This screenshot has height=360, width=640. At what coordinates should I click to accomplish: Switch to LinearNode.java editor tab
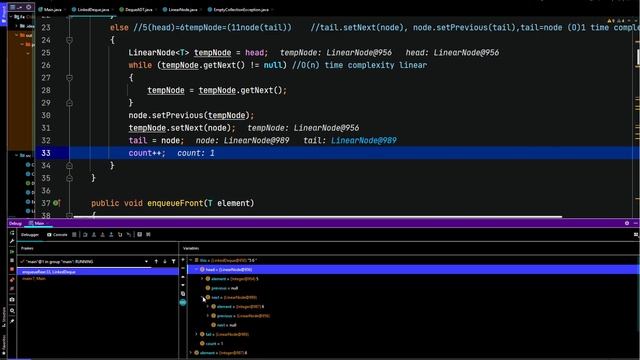[x=182, y=9]
